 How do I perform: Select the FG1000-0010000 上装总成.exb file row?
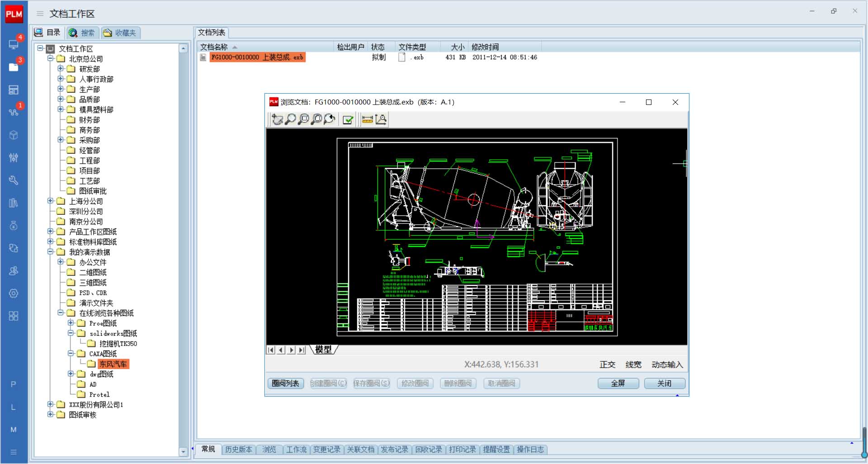click(257, 57)
